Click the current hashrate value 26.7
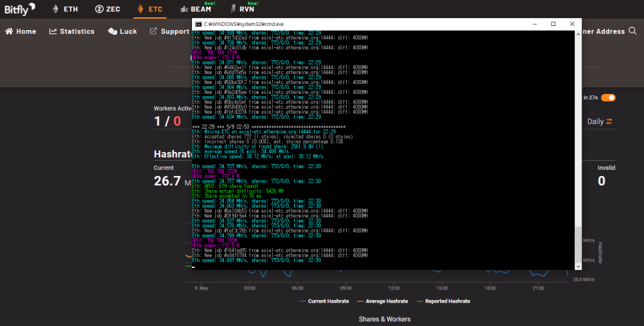Image resolution: width=644 pixels, height=326 pixels. tap(167, 181)
